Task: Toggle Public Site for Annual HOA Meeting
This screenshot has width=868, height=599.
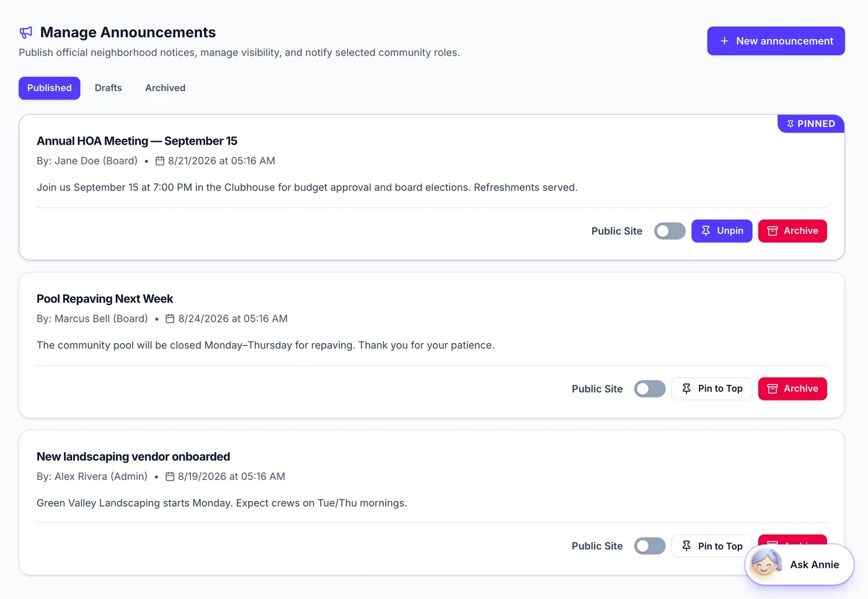Action: [670, 231]
